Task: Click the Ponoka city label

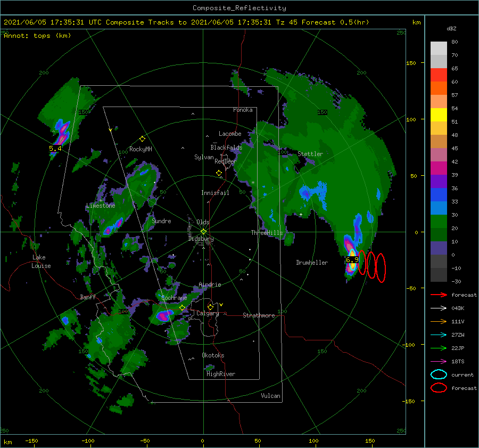Action: click(x=243, y=110)
